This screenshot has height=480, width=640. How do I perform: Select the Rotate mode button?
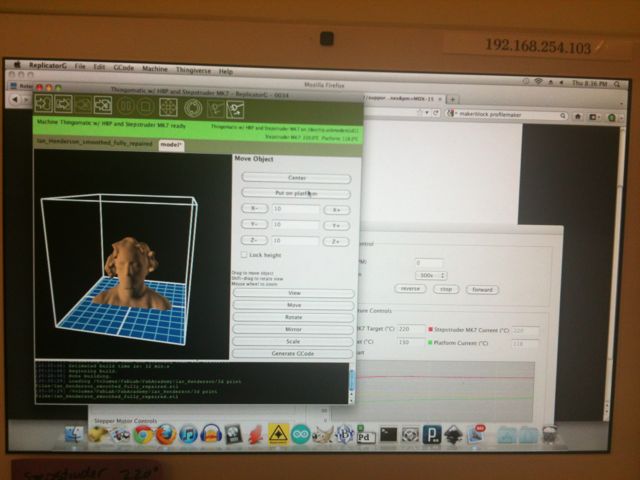293,317
